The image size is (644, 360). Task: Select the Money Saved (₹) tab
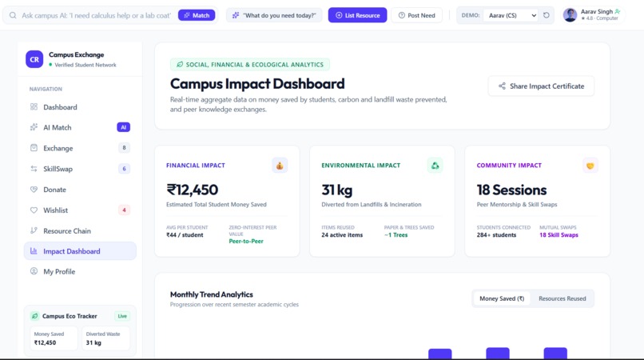[502, 298]
